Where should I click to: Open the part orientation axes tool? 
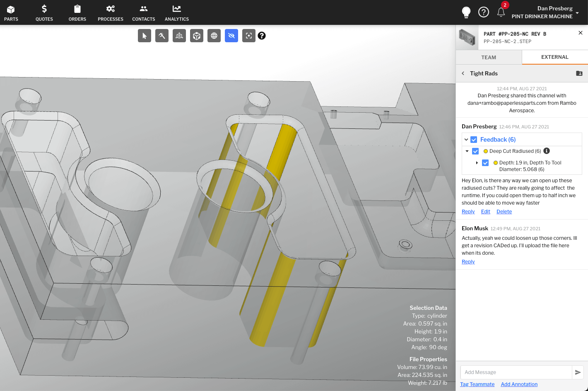(x=179, y=36)
